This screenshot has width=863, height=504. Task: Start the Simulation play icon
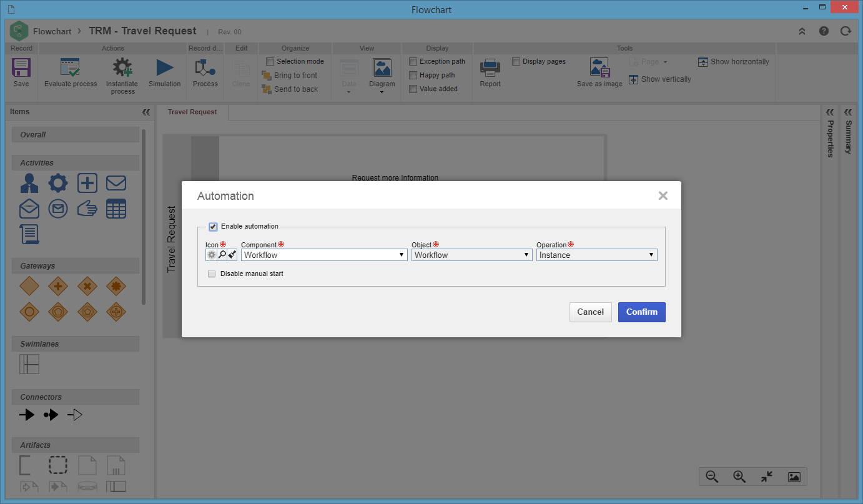165,67
